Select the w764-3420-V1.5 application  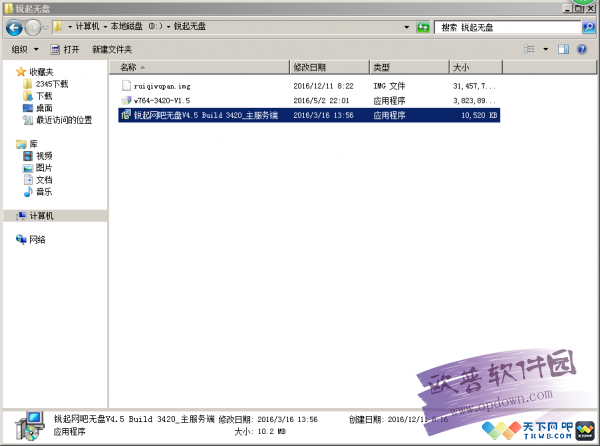pyautogui.click(x=161, y=101)
